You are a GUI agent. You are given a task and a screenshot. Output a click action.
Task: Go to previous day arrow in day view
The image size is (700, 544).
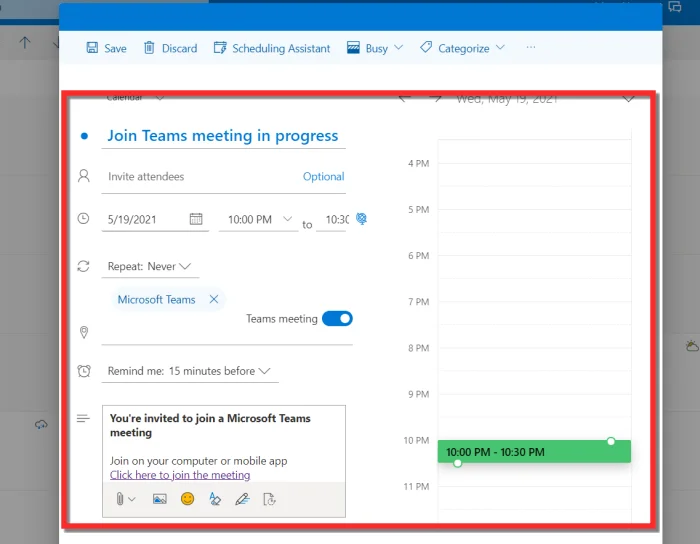click(x=404, y=98)
